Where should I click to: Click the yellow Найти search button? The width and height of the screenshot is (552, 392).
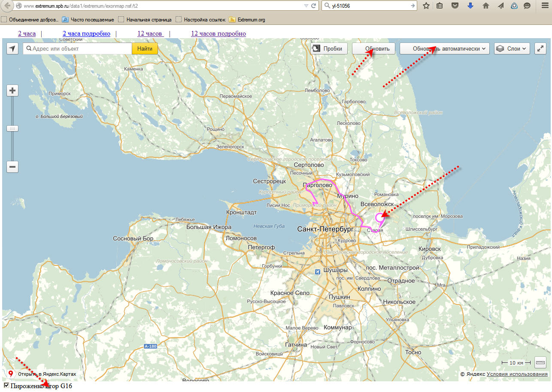(145, 49)
